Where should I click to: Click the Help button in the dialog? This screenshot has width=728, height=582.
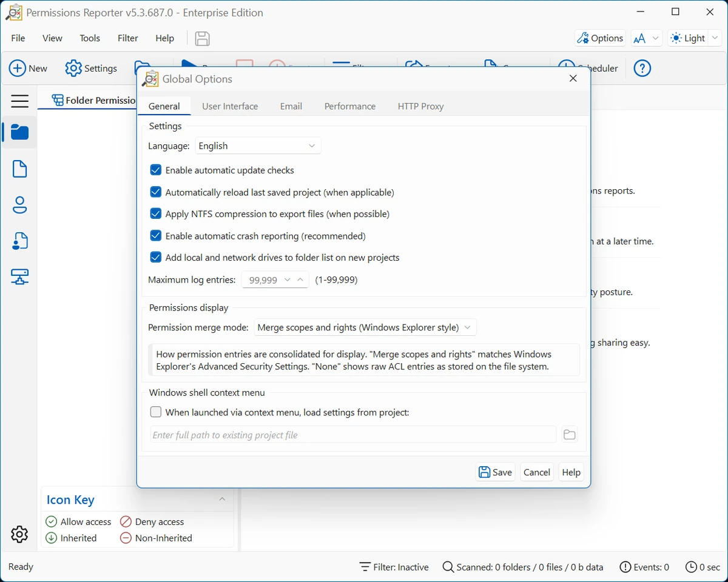click(571, 472)
